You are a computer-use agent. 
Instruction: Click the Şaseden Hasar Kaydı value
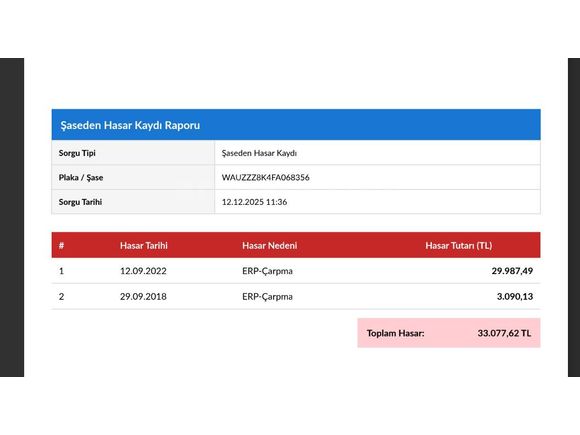click(x=259, y=153)
